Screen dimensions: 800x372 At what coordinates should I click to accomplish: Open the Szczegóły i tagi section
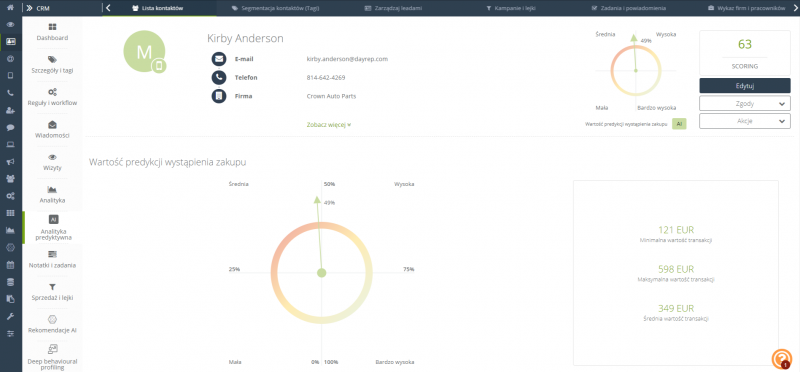point(52,64)
